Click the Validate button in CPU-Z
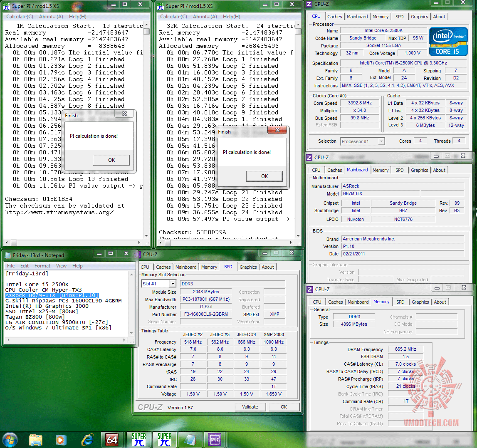This screenshot has width=477, height=448. tap(250, 407)
